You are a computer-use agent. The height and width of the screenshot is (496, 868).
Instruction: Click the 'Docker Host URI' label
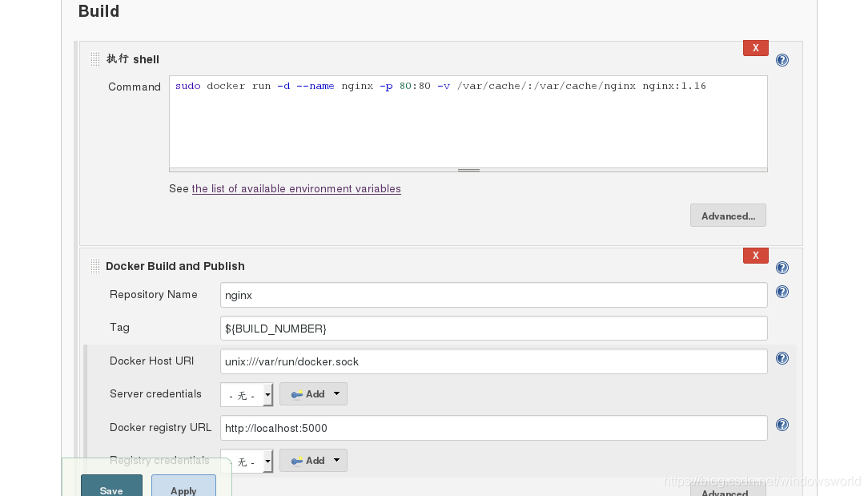151,361
